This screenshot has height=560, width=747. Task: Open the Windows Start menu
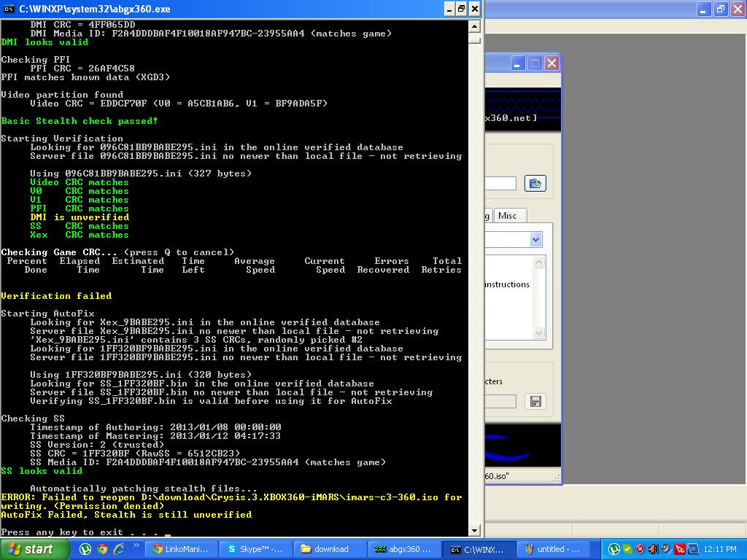[x=35, y=549]
